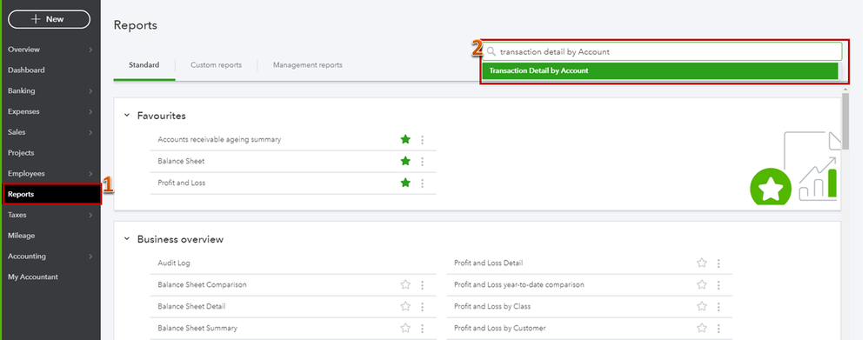Open more options for Profit and Loss
This screenshot has width=868, height=340.
[423, 183]
